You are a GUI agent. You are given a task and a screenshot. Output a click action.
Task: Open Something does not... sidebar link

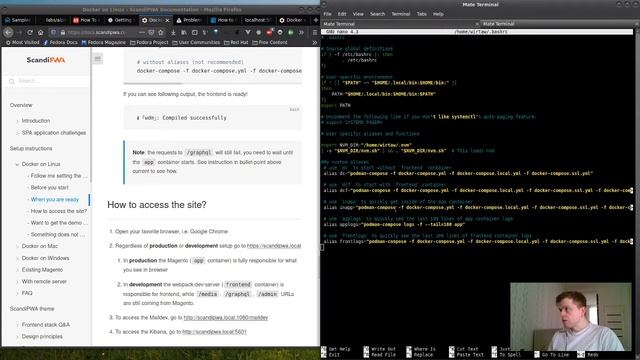pos(58,235)
